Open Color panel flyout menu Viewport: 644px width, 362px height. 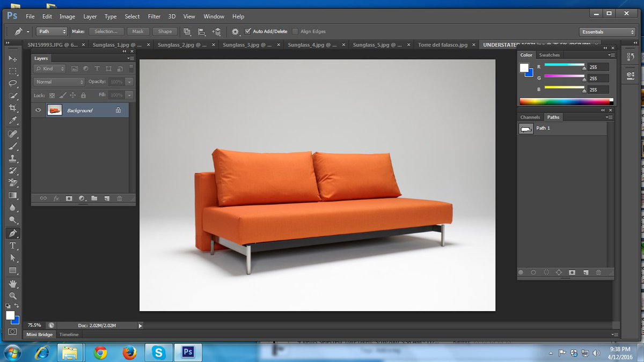[x=611, y=55]
